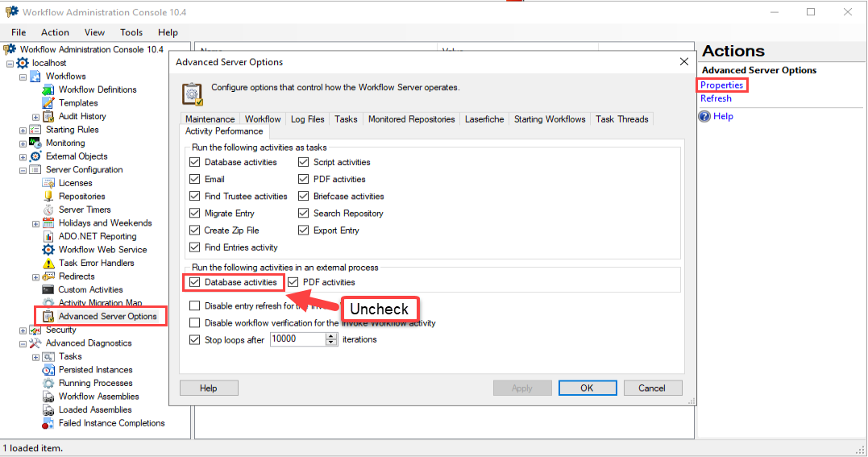Toggle Briefcase activities checkbox
This screenshot has width=868, height=457.
tap(303, 196)
